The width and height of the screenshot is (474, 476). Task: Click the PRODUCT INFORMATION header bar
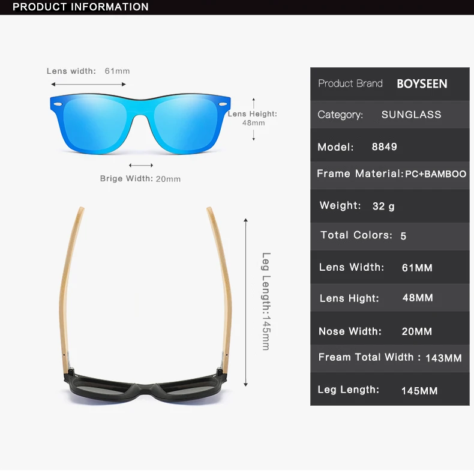pyautogui.click(x=237, y=7)
